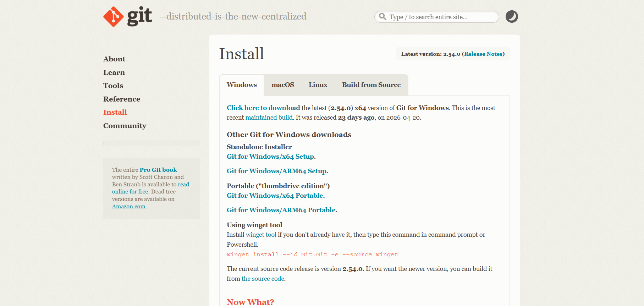This screenshot has height=306, width=644.
Task: Open the Release Notes link
Action: pos(483,54)
